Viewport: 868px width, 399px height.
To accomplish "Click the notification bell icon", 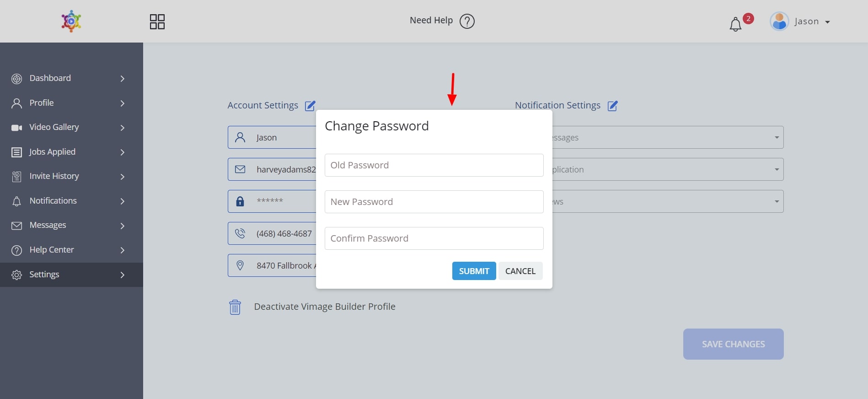I will 735,24.
